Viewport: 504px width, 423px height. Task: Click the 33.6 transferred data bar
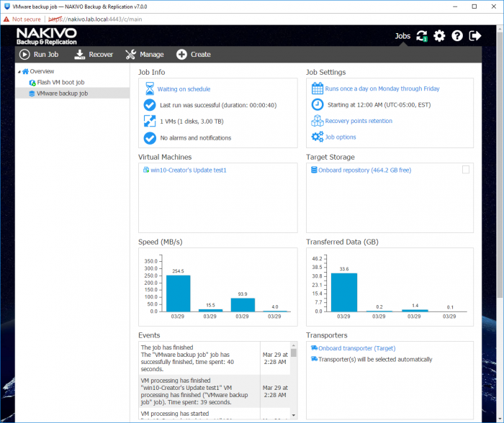344,292
